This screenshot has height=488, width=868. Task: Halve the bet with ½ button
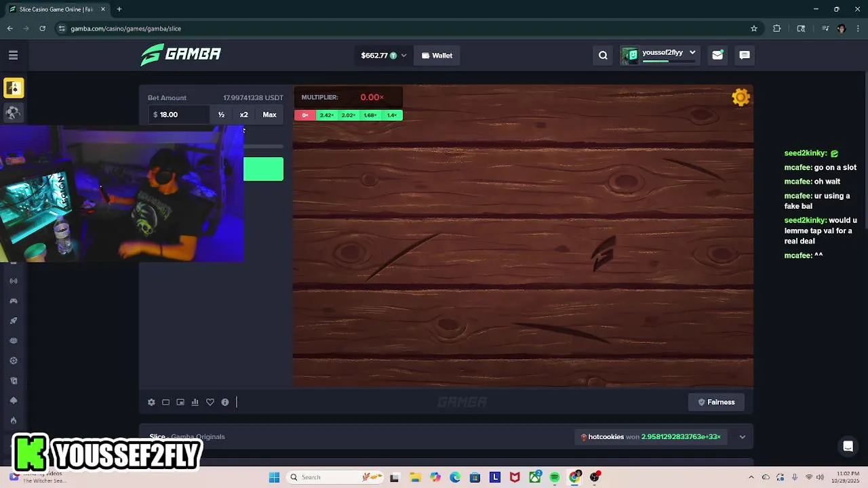click(x=221, y=115)
